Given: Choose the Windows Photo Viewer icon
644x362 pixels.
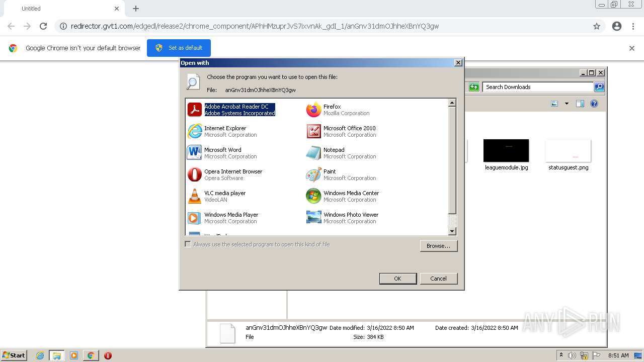Looking at the screenshot, I should pyautogui.click(x=313, y=218).
